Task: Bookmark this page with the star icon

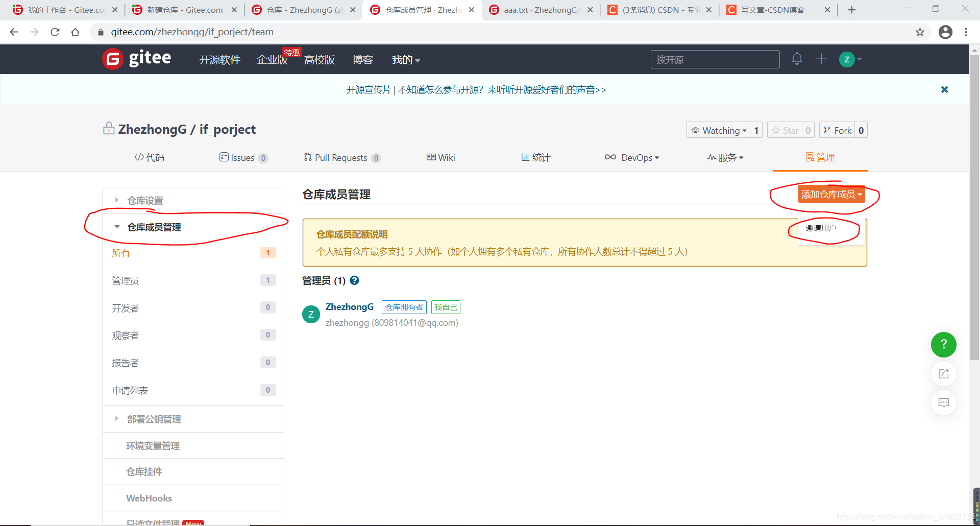Action: pos(920,32)
